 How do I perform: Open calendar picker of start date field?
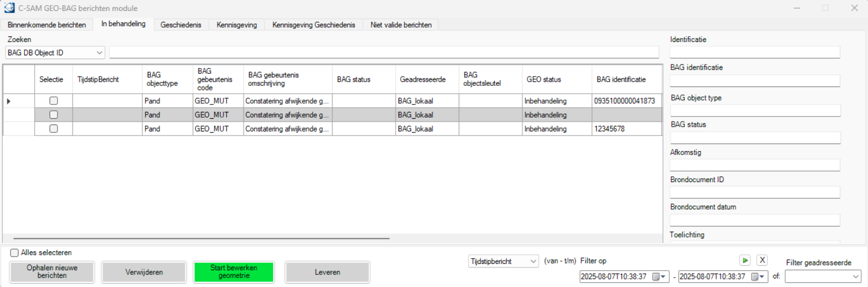[x=658, y=277]
